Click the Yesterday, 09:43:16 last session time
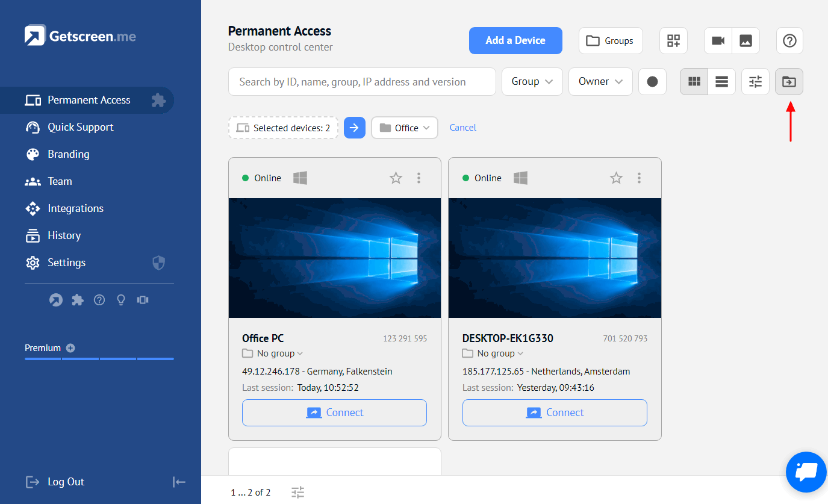The image size is (828, 504). click(556, 388)
